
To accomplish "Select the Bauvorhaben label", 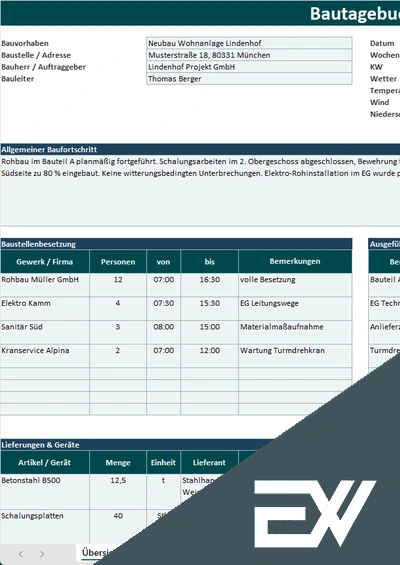I will tap(25, 43).
